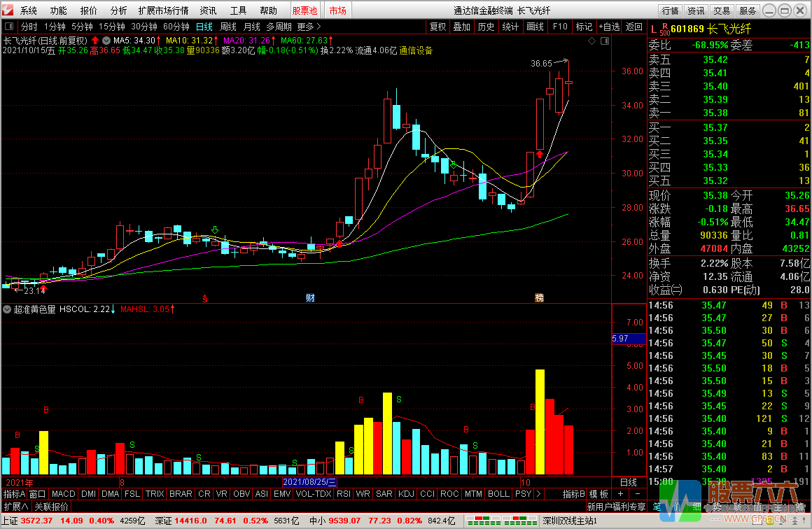
Task: Click the tallest yellow volume bar
Action: [540, 422]
